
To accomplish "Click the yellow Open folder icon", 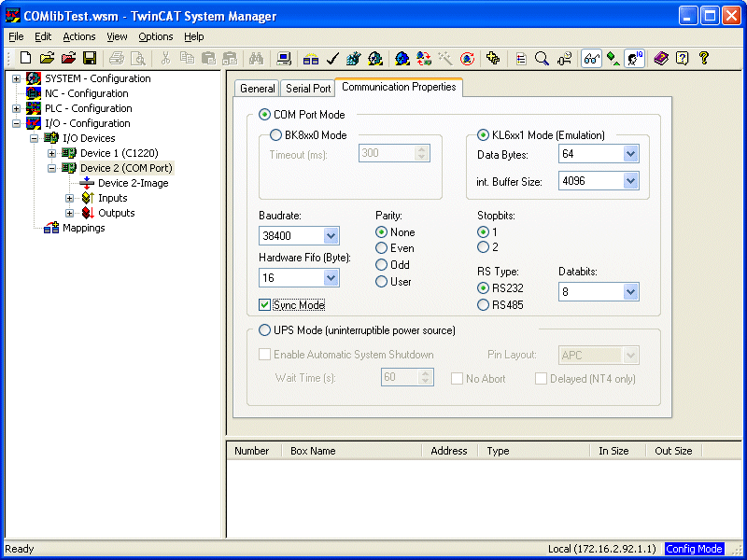I will (x=47, y=59).
